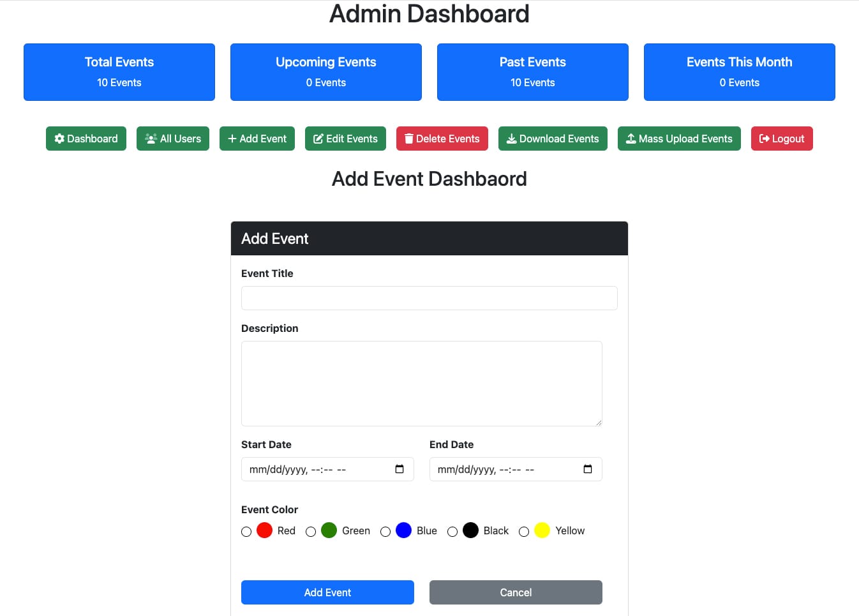Submit the form with blue Add Event button
The image size is (859, 616).
point(327,592)
